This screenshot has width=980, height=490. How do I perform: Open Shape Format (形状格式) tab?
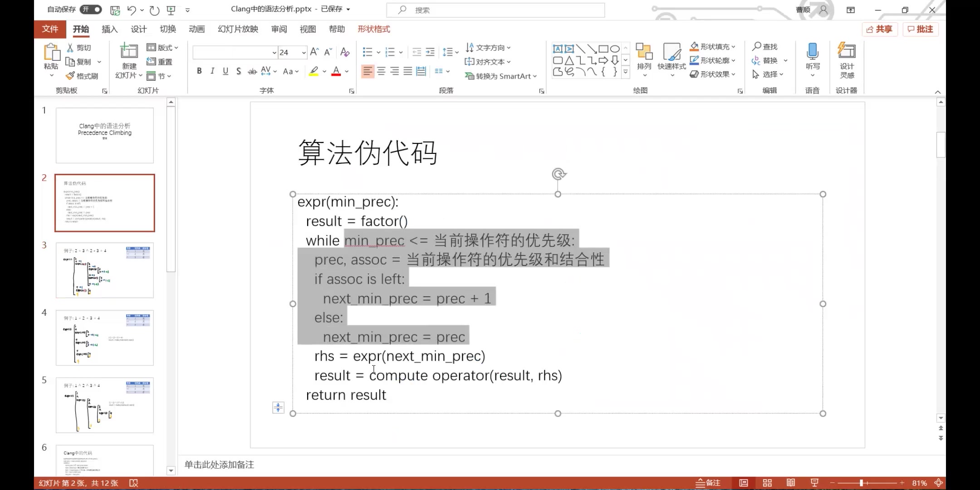click(x=373, y=29)
